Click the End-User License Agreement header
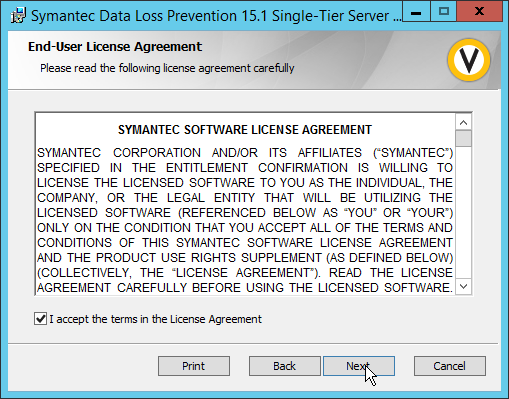 point(115,47)
